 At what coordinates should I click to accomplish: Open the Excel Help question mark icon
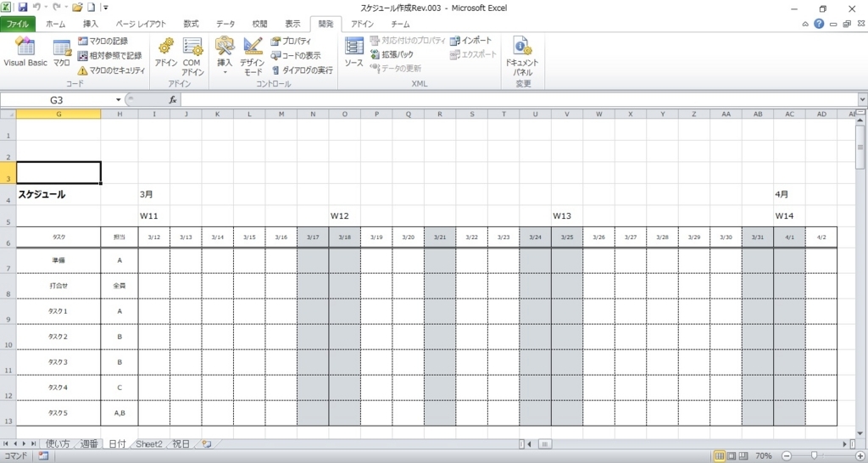pos(819,24)
